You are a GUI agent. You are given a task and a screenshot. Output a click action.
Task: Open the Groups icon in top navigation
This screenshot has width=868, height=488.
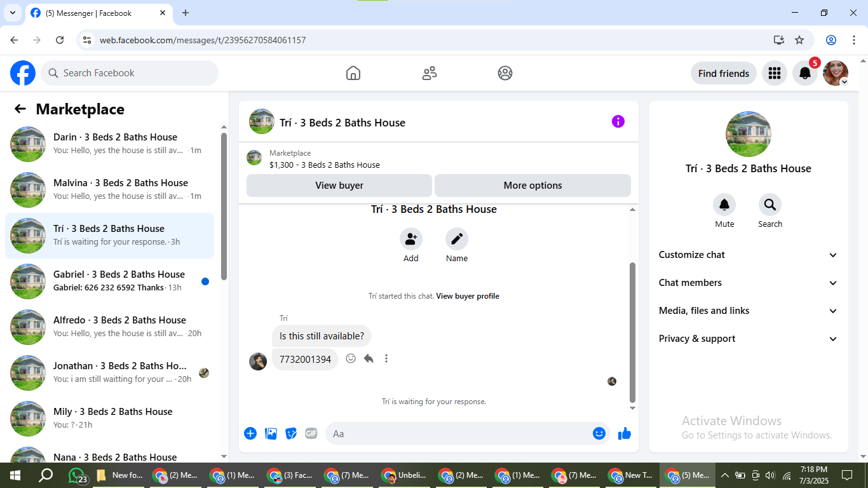(505, 73)
